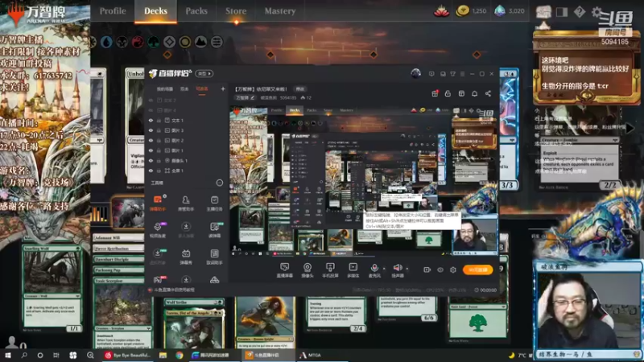Collapse the 工具箱 toolbox section
This screenshot has height=362, width=644.
pos(219,183)
